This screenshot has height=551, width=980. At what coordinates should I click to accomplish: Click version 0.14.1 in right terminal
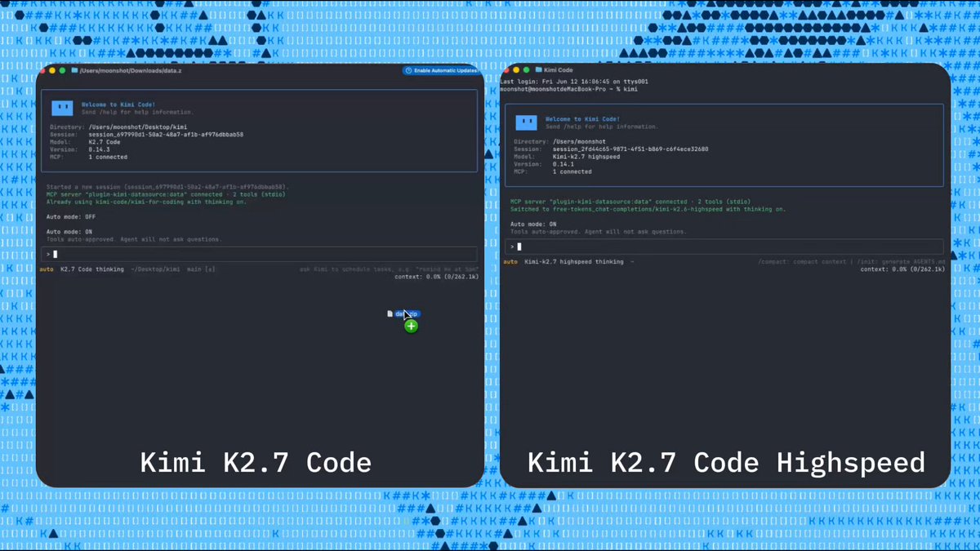(x=562, y=164)
